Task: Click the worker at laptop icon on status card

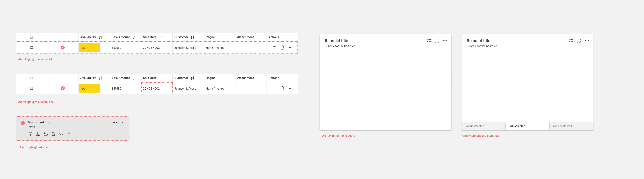Action: 53,134
